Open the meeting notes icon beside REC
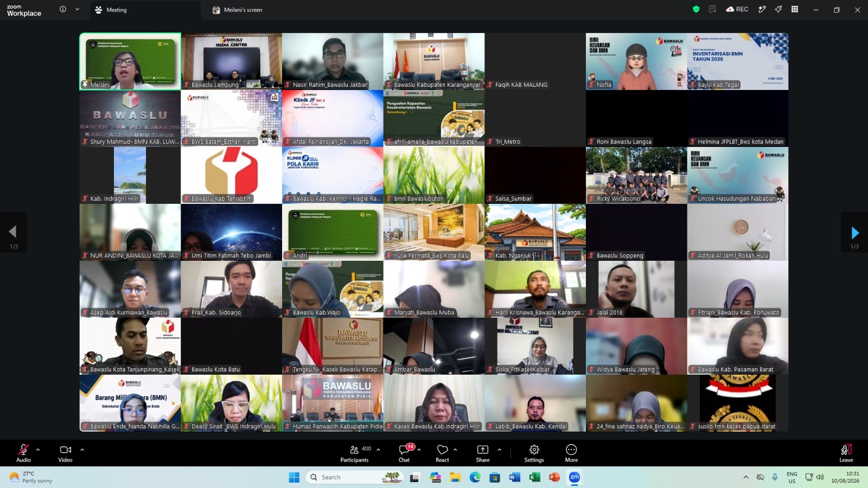 pos(713,9)
